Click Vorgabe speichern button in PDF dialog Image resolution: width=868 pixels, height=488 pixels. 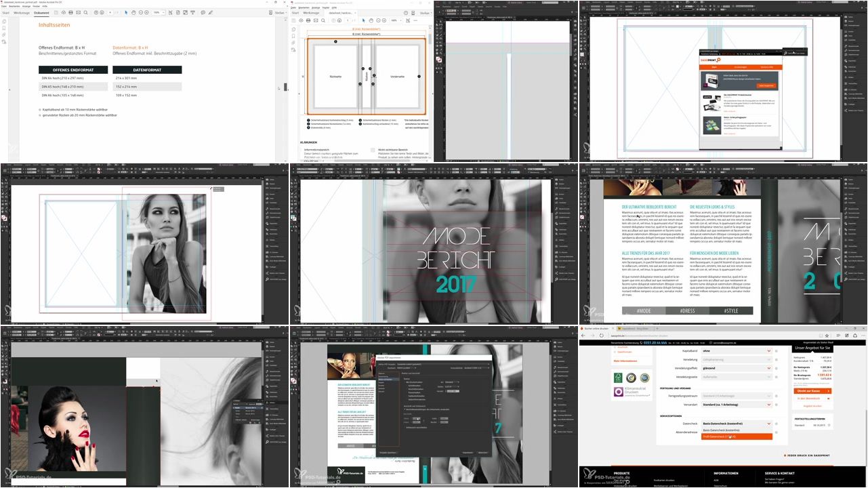388,453
